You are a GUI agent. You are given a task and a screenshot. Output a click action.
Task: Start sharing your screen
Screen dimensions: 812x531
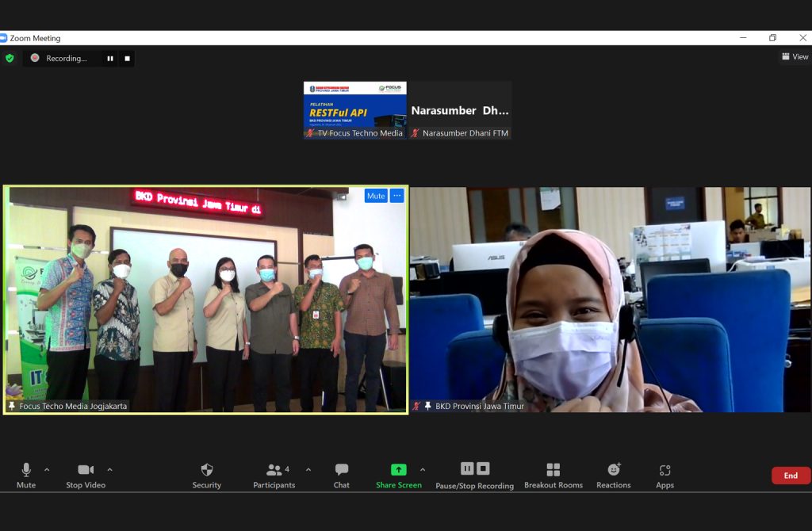coord(398,469)
